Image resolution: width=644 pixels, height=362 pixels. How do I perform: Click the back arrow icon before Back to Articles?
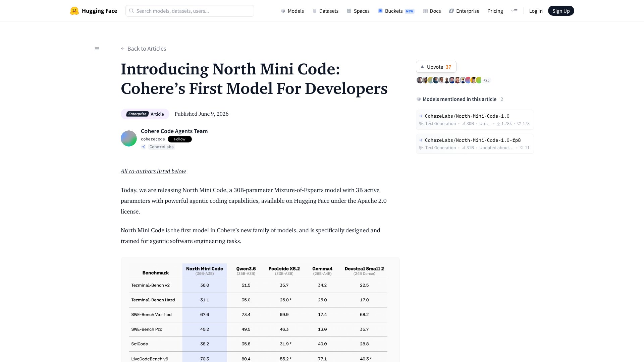(123, 49)
